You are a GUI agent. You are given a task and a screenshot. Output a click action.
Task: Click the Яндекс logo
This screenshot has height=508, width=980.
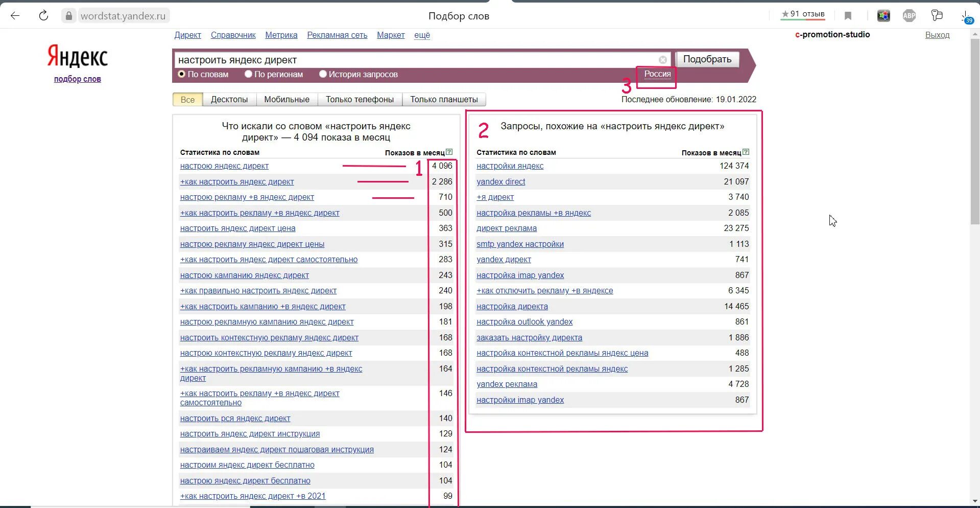coord(78,56)
